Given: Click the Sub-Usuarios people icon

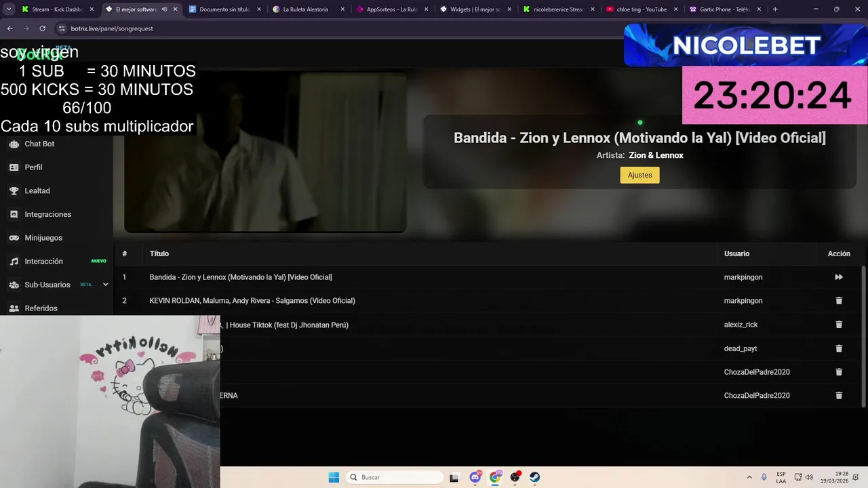Looking at the screenshot, I should pyautogui.click(x=14, y=285).
